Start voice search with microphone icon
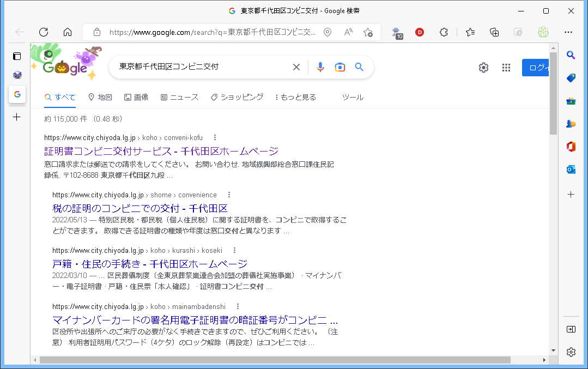 tap(320, 67)
